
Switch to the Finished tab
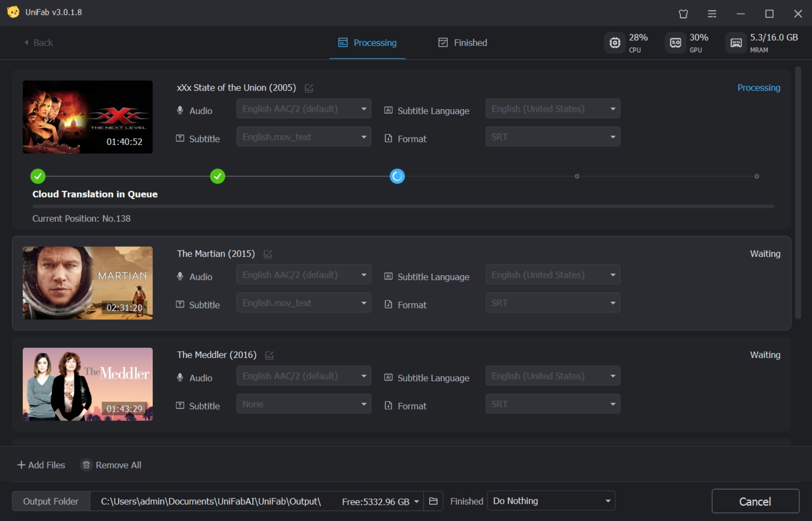coord(463,43)
